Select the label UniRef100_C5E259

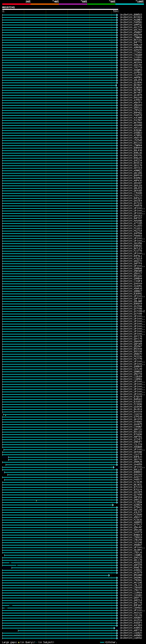point(131,540)
